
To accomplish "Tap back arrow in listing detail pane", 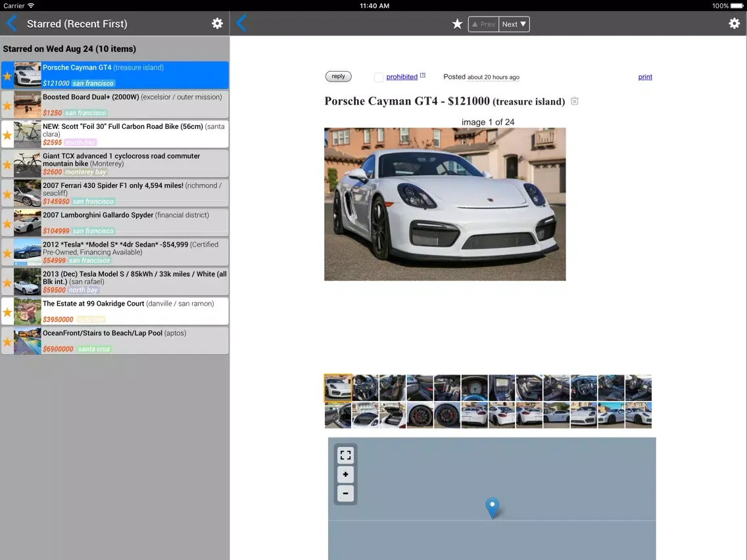I will pos(241,23).
